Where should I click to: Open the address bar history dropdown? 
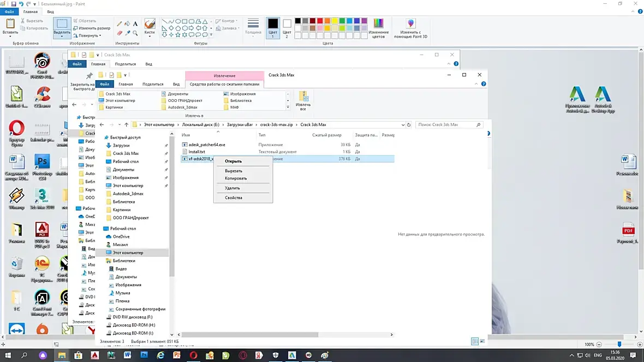point(403,125)
